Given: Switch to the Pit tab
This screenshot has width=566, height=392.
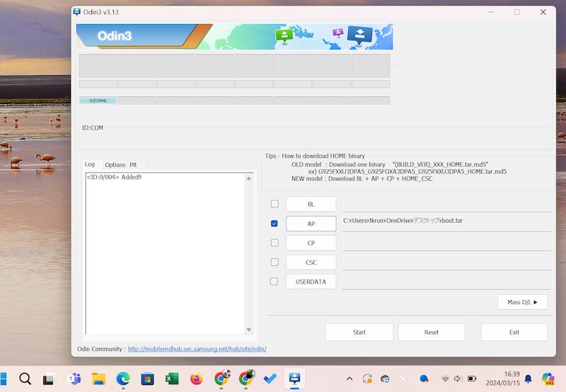Looking at the screenshot, I should point(133,165).
